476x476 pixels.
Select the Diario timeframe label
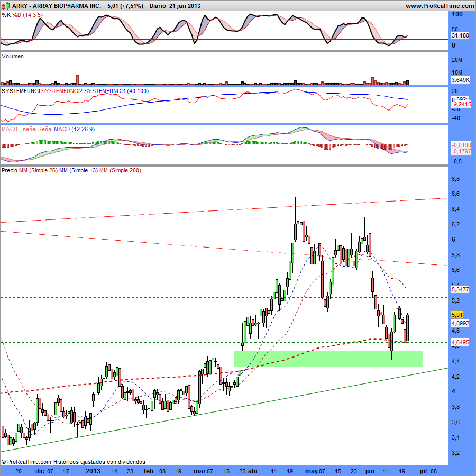pos(158,6)
